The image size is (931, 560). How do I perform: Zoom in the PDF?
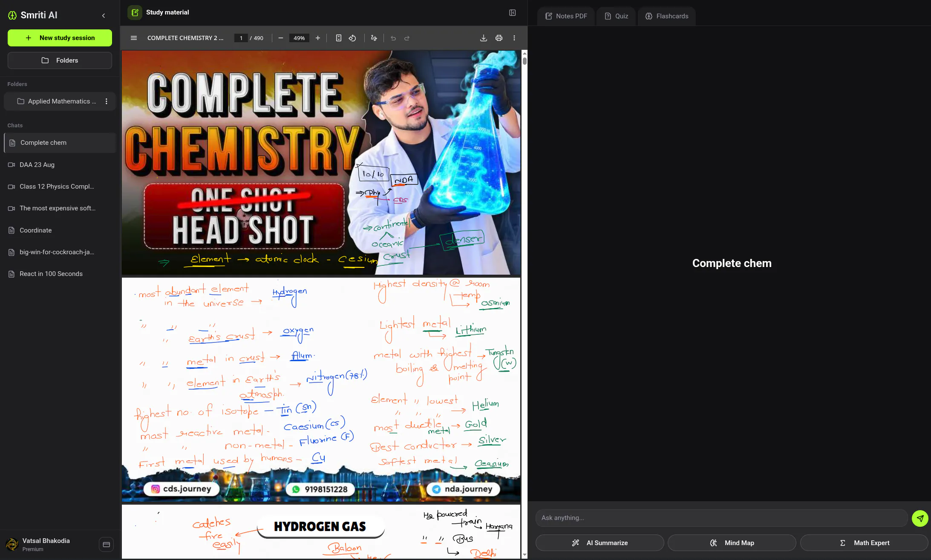pyautogui.click(x=318, y=38)
